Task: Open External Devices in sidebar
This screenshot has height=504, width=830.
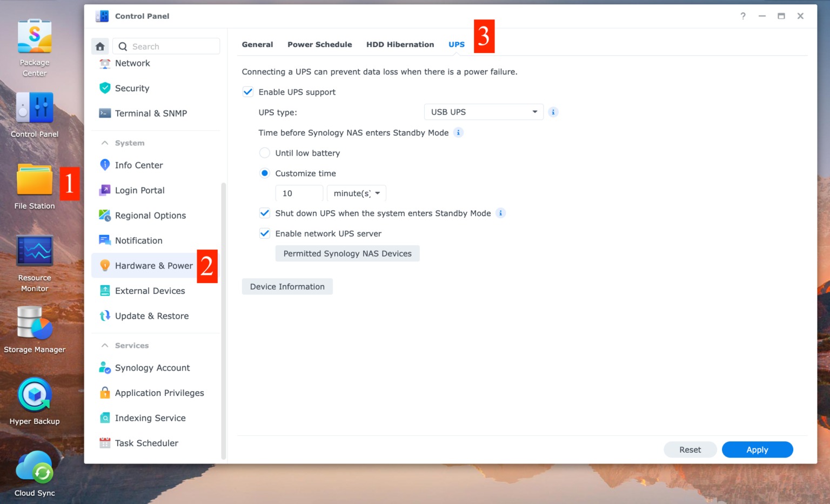Action: (x=156, y=291)
